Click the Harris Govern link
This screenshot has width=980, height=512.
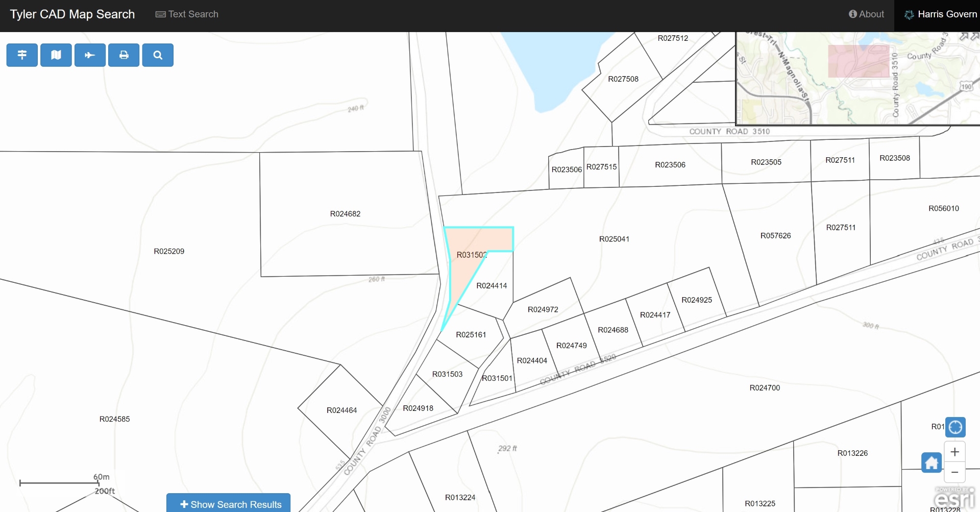click(x=940, y=14)
